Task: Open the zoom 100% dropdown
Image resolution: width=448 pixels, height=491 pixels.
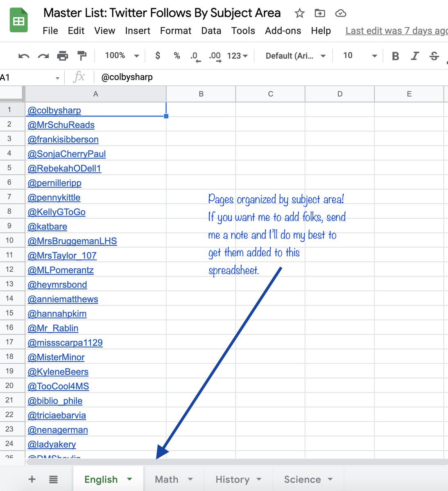Action: tap(122, 55)
